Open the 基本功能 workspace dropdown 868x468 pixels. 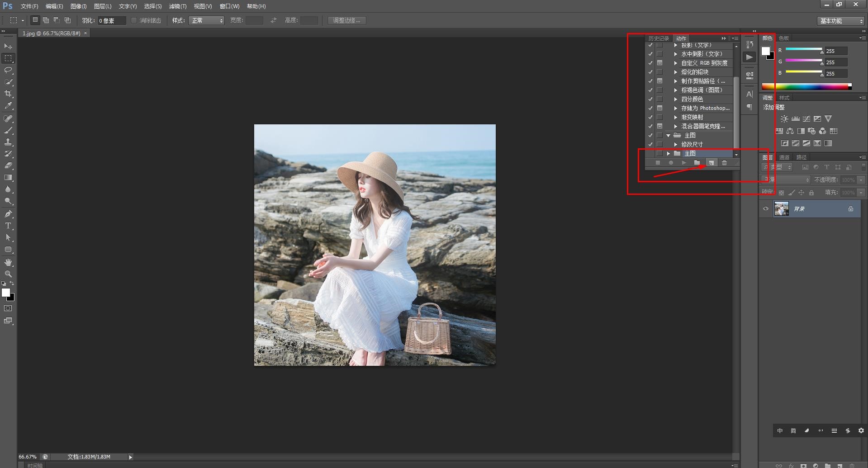click(841, 21)
